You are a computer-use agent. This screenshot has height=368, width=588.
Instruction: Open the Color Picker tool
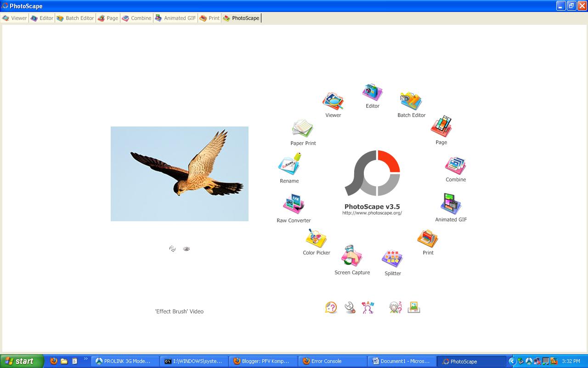(316, 238)
